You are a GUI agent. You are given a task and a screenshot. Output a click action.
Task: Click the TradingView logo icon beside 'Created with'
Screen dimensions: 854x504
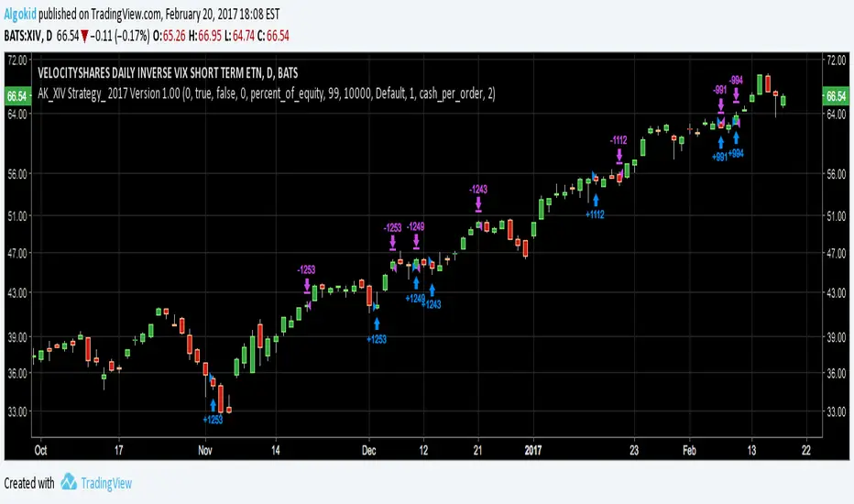tap(69, 482)
